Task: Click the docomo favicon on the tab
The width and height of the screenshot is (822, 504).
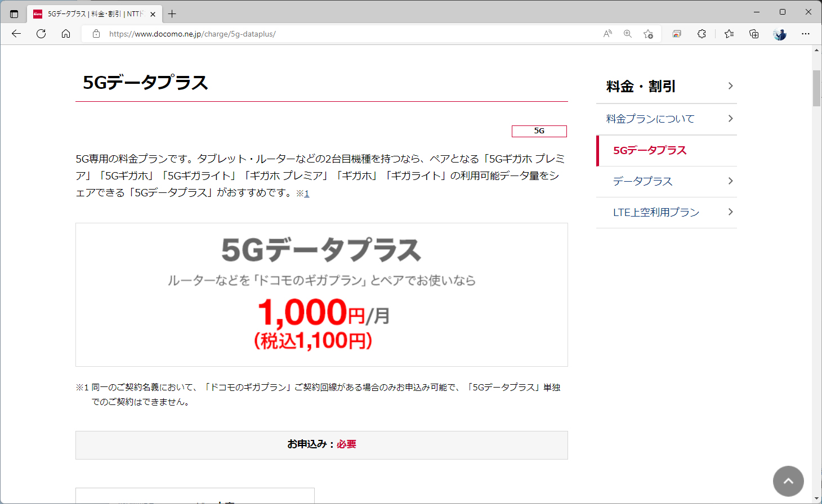Action: tap(37, 13)
